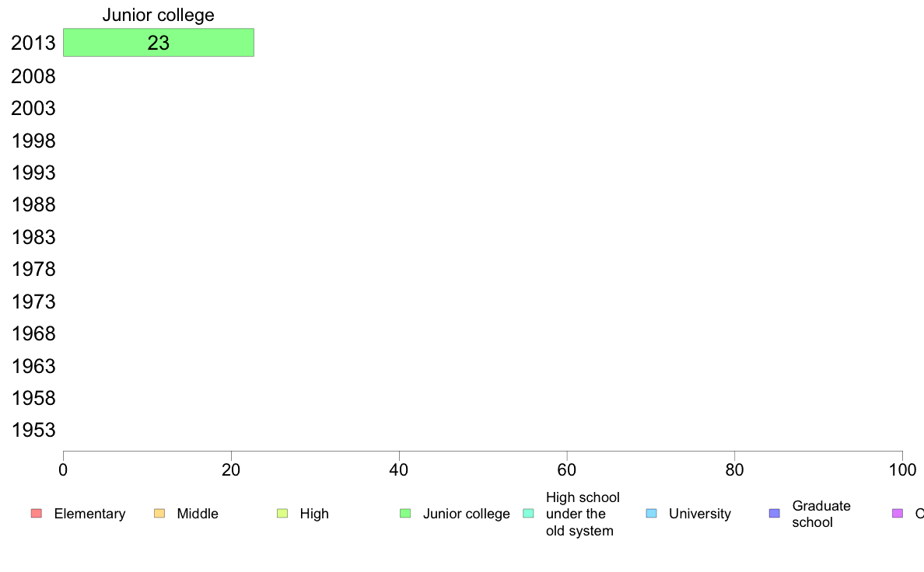Viewport: 924px width, 572px height.
Task: Click the University light-blue legend swatch
Action: click(651, 514)
